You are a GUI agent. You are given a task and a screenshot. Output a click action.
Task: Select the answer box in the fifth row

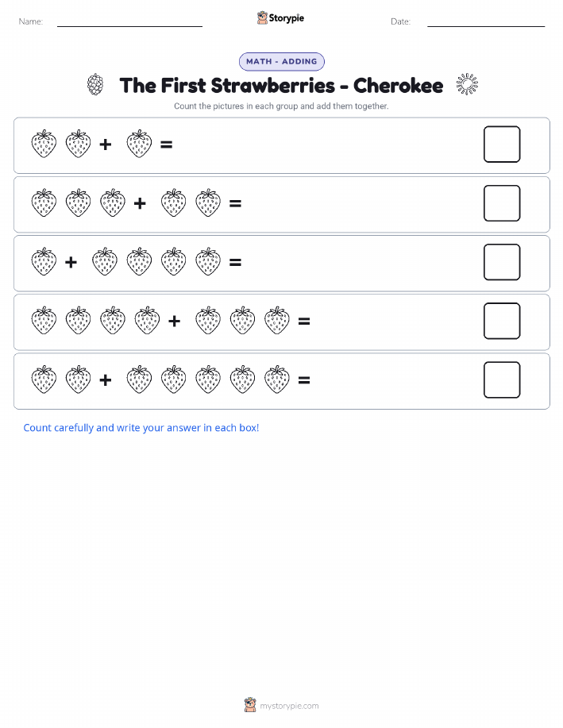click(x=502, y=379)
